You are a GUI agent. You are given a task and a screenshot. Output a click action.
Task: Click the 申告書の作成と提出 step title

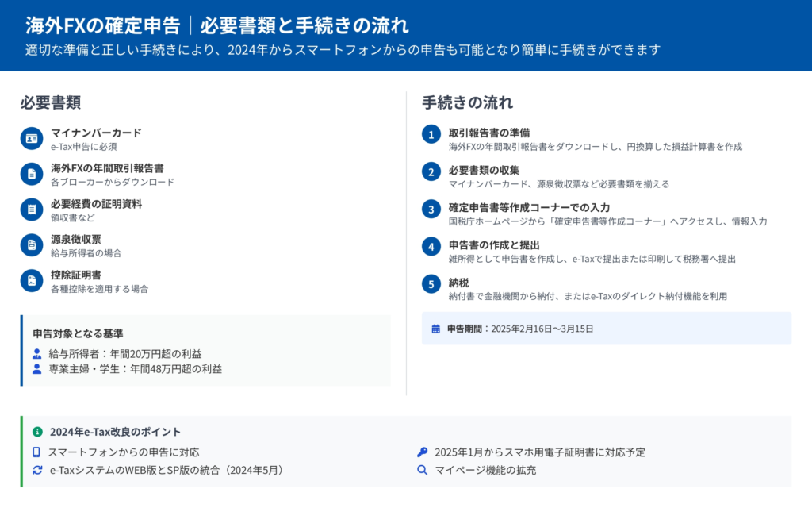494,245
